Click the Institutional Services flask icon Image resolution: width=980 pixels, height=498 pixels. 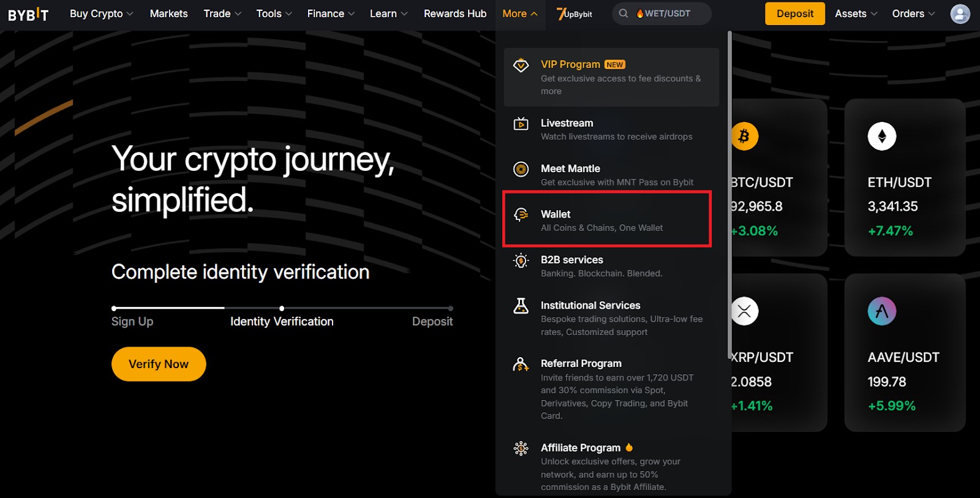pyautogui.click(x=521, y=306)
